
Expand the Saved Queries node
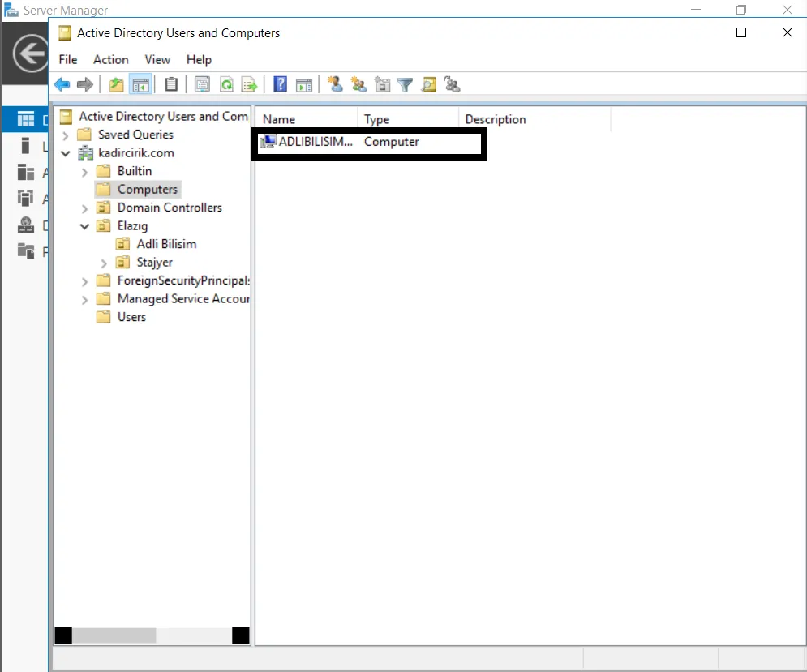pyautogui.click(x=66, y=135)
